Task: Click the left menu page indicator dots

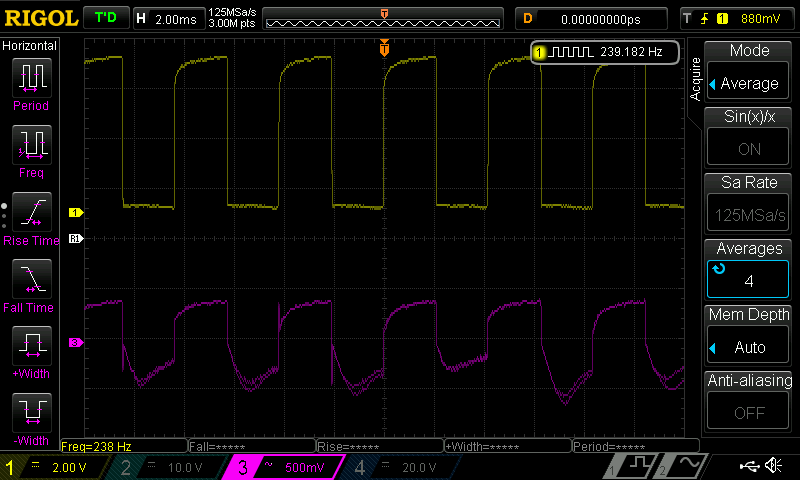Action: coord(4,216)
